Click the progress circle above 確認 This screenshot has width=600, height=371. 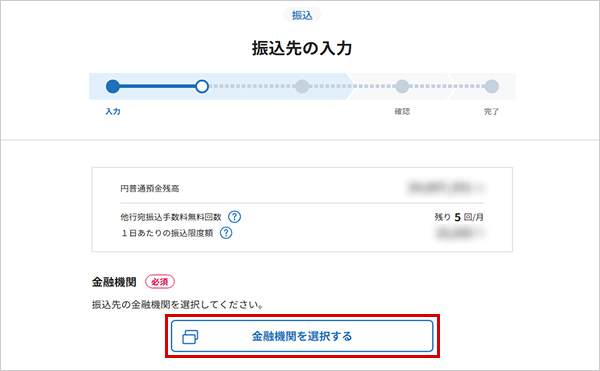tap(402, 86)
